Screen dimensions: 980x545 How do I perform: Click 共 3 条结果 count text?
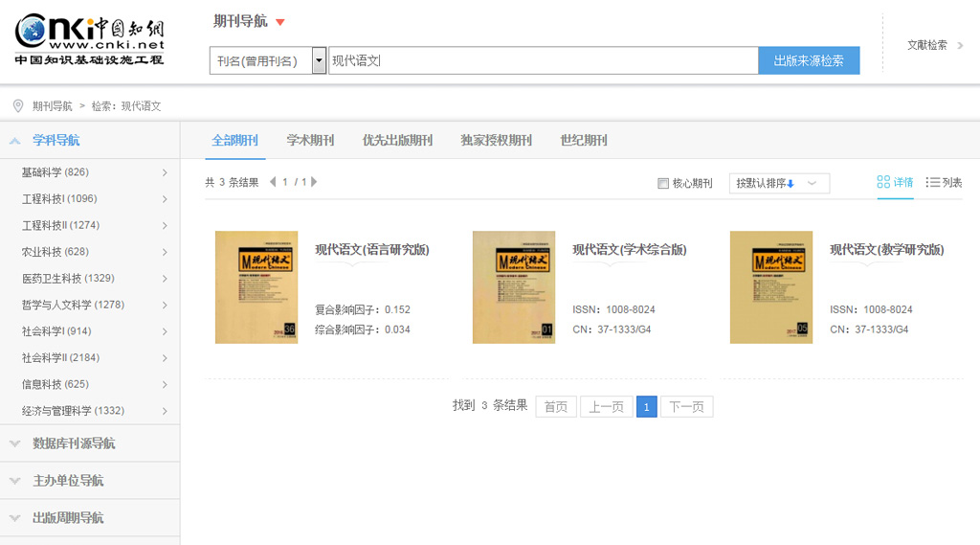(x=232, y=182)
